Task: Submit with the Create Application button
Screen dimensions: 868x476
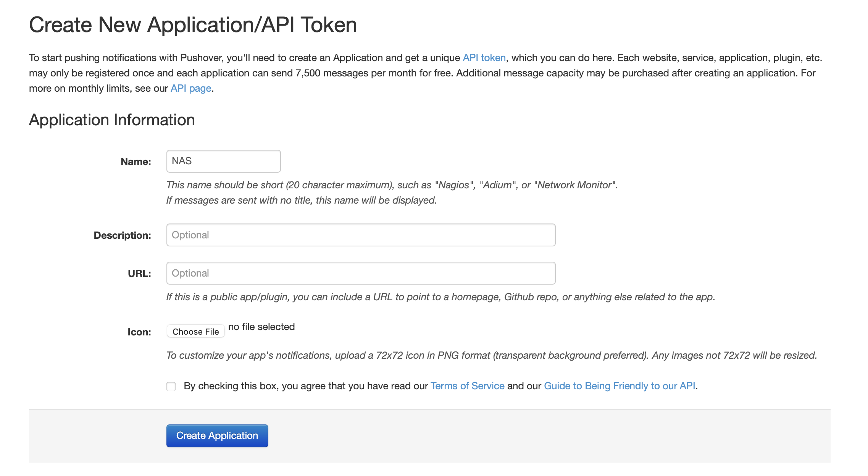Action: click(x=217, y=436)
